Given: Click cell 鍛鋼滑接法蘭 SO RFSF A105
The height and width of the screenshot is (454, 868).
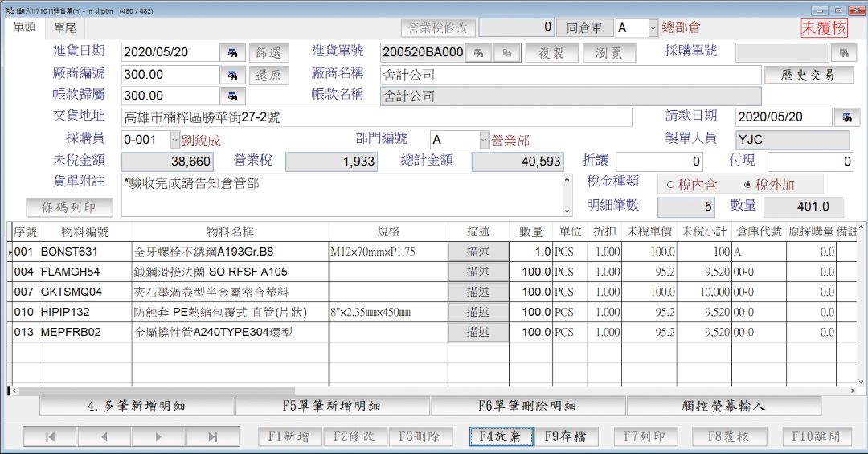Looking at the screenshot, I should coord(231,272).
